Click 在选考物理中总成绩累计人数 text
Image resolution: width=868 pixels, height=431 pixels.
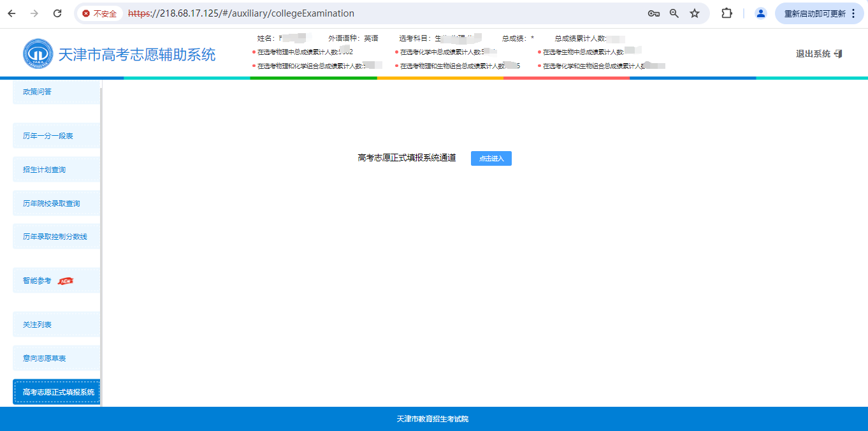[298, 52]
